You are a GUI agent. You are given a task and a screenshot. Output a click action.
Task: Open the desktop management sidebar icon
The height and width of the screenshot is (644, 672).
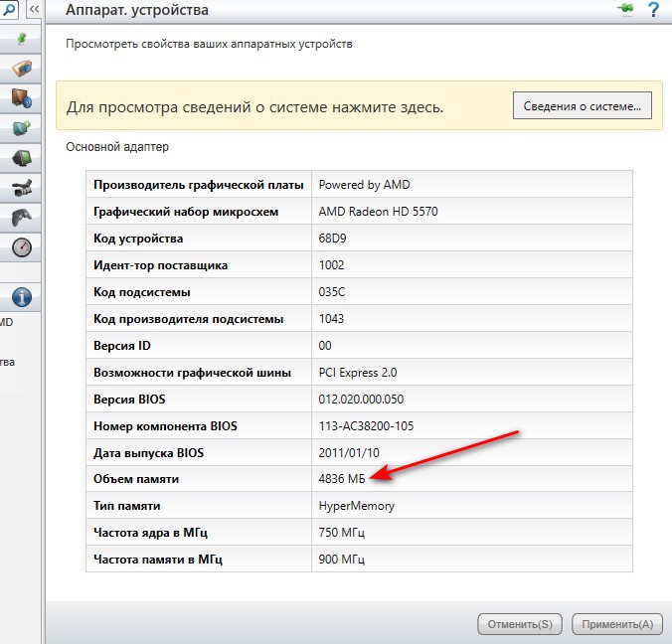coord(22,98)
